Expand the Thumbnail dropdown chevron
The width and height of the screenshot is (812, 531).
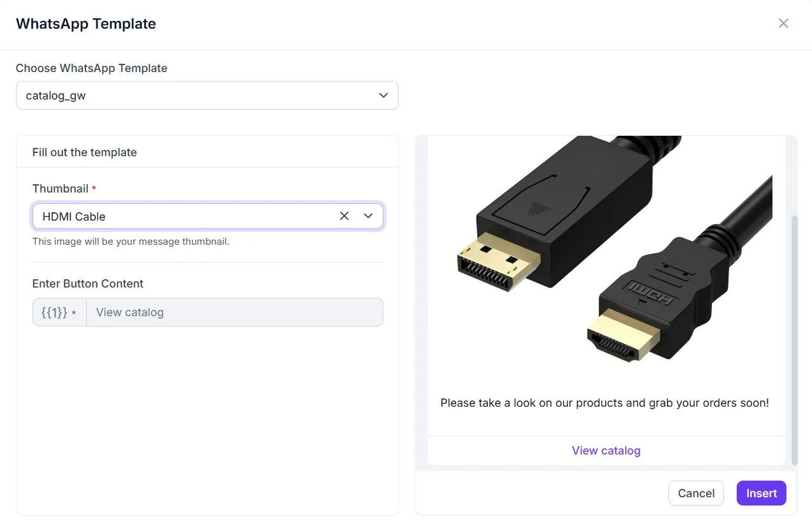(368, 216)
